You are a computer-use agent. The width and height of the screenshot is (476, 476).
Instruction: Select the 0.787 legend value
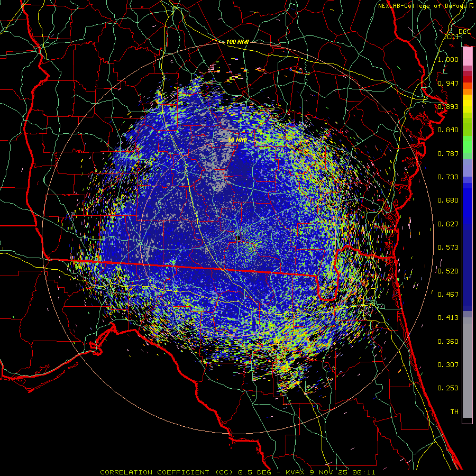[448, 153]
